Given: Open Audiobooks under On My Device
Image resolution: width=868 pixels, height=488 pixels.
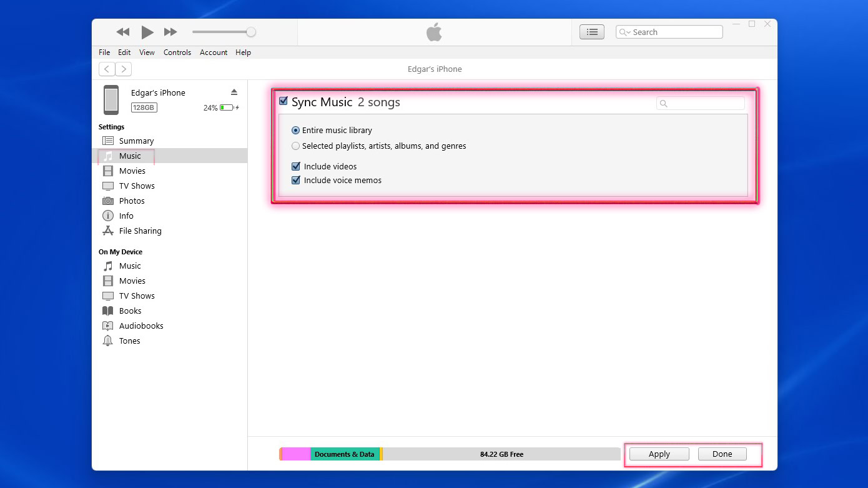Looking at the screenshot, I should pos(141,326).
